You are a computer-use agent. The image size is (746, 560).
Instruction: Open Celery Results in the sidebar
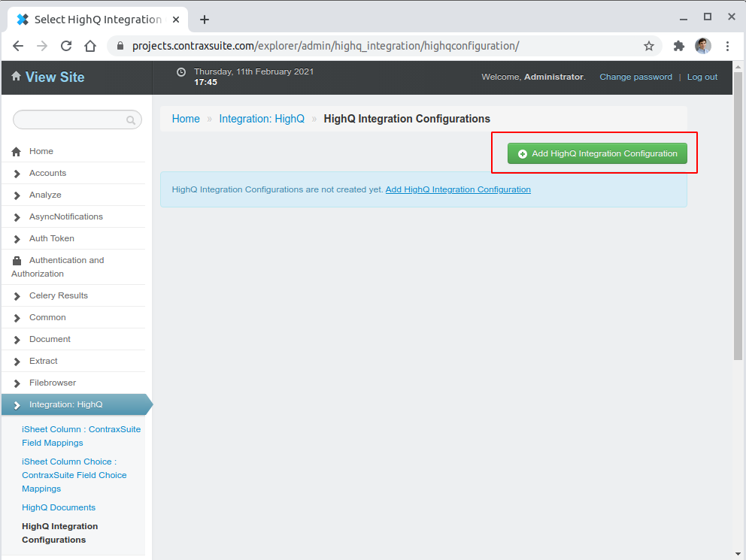pyautogui.click(x=59, y=295)
